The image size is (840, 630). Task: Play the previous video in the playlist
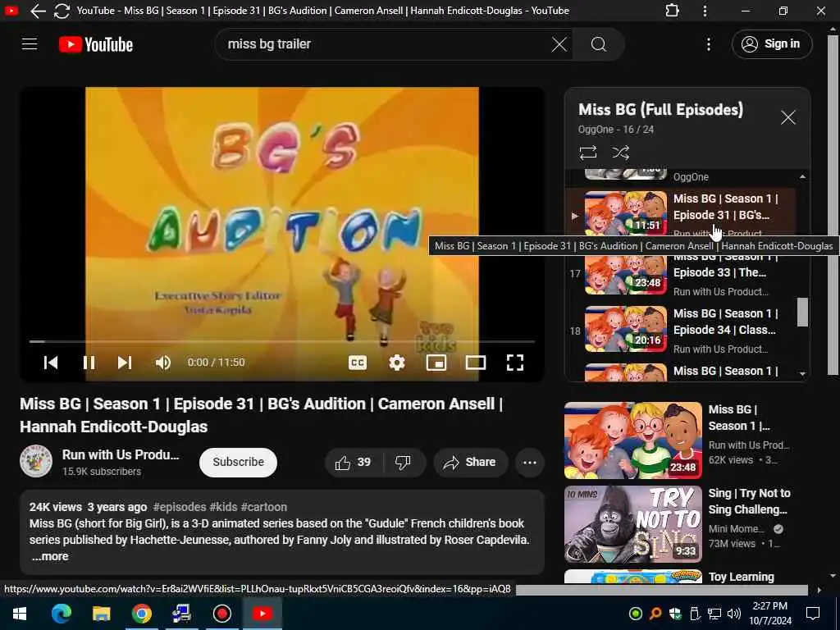click(x=51, y=363)
